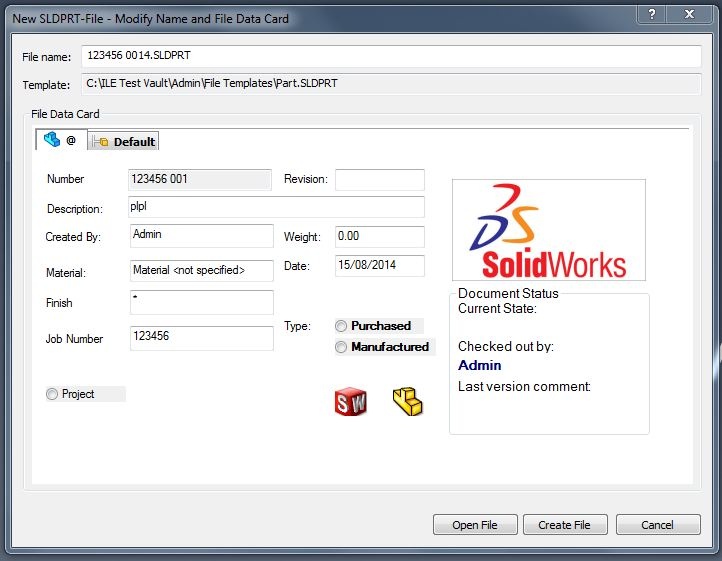Click the SolidWorks logo image
The height and width of the screenshot is (561, 722).
pos(549,230)
